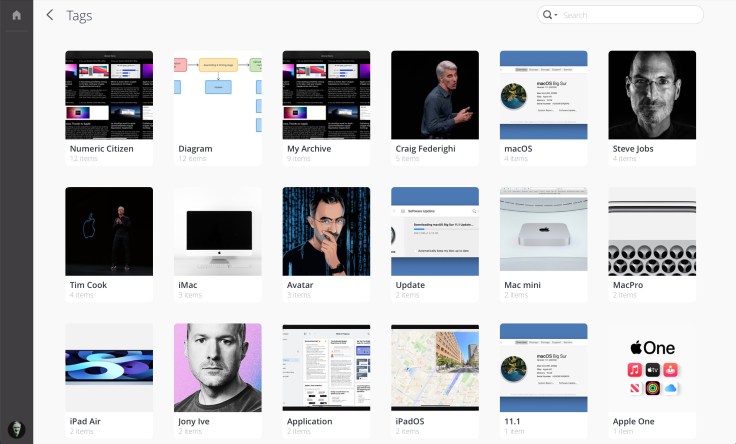Open the MacPro tag thumbnail

(x=652, y=231)
